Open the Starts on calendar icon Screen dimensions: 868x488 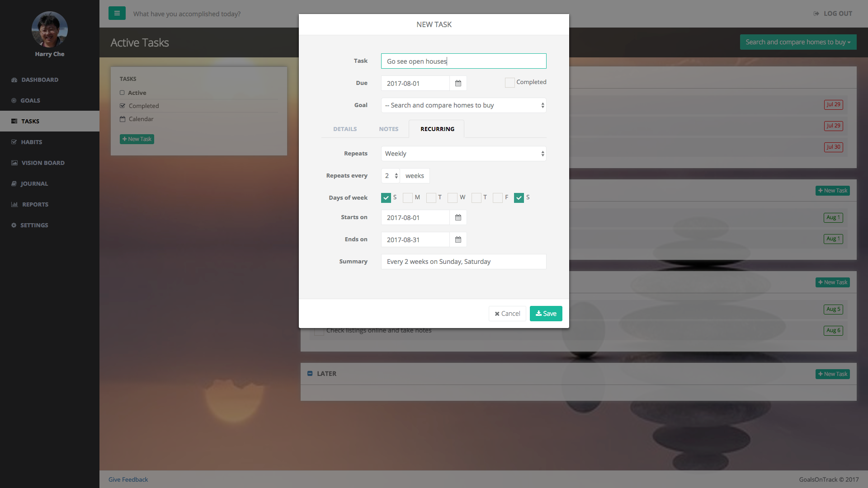[x=458, y=217]
